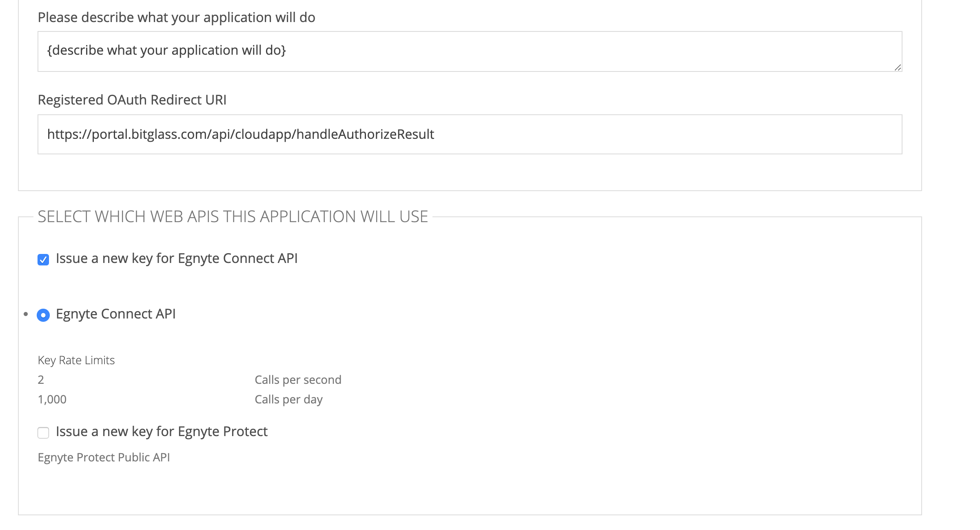Click the Calls per day label
Viewport: 980px width, 530px height.
point(288,399)
